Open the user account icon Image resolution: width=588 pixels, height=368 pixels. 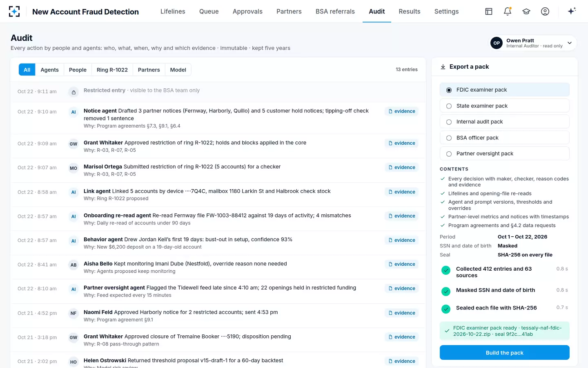pyautogui.click(x=545, y=11)
